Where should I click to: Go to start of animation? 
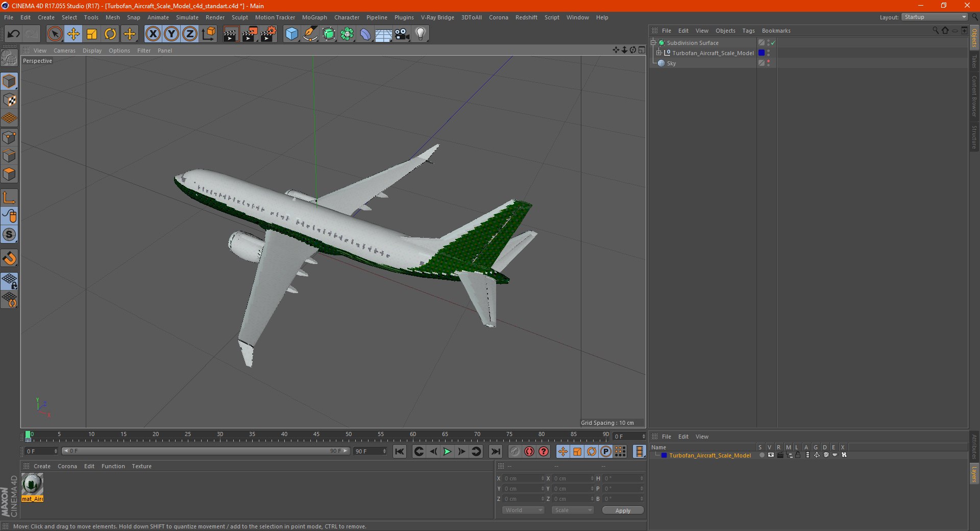[400, 451]
